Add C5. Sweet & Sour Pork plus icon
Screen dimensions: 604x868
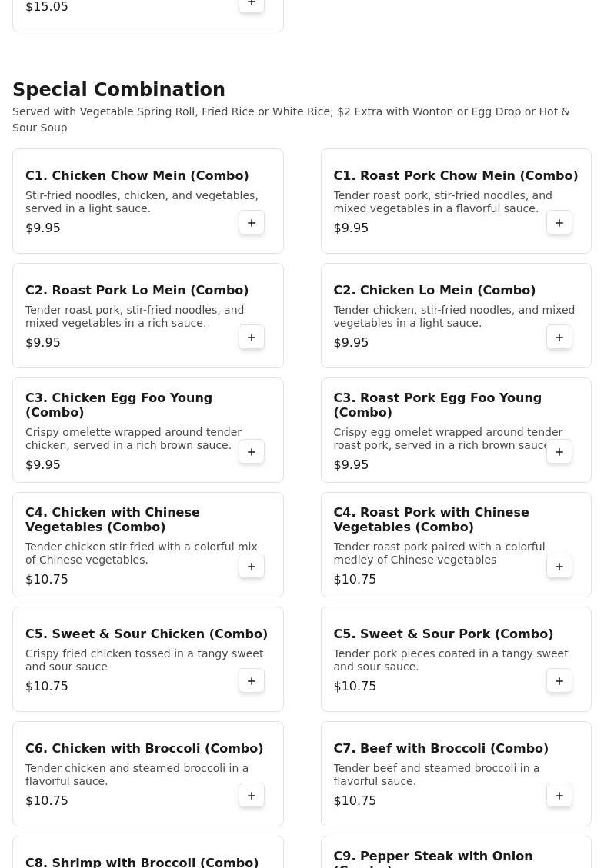point(559,681)
